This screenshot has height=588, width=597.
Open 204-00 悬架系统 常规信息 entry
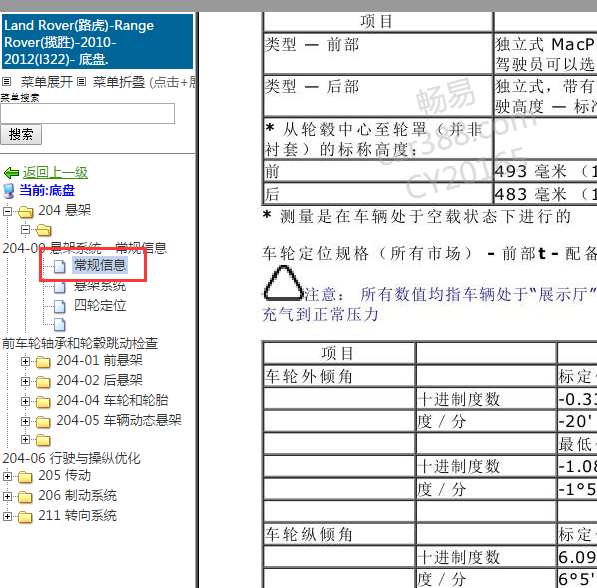coord(85,248)
